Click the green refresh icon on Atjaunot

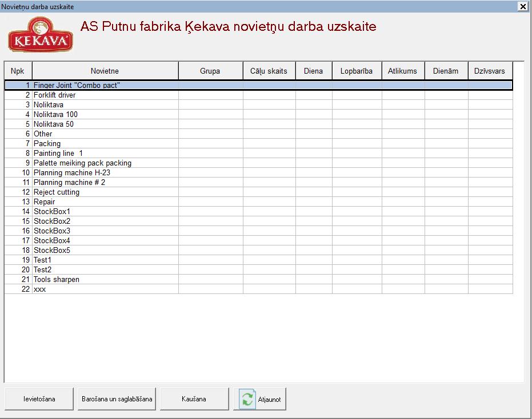point(247,399)
